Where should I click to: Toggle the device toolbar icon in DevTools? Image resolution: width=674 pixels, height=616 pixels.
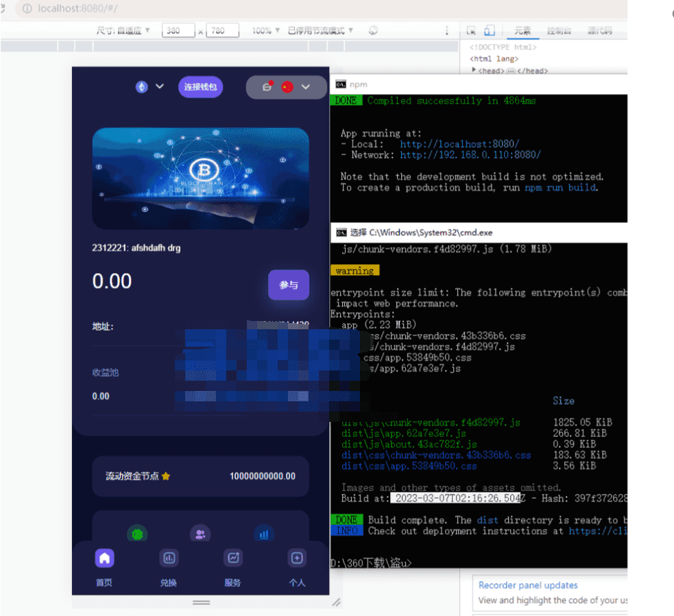point(490,30)
